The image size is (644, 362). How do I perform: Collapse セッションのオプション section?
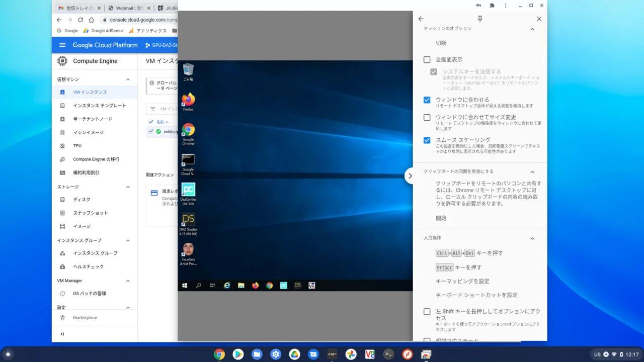[532, 29]
